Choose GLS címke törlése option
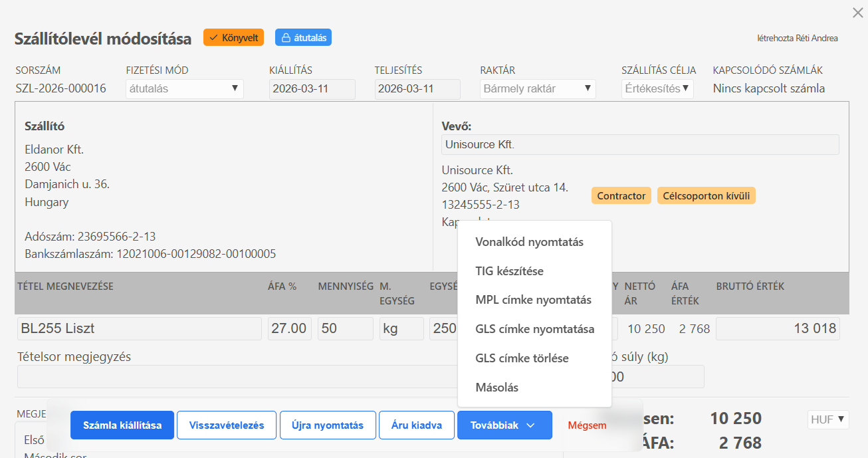 pos(522,358)
